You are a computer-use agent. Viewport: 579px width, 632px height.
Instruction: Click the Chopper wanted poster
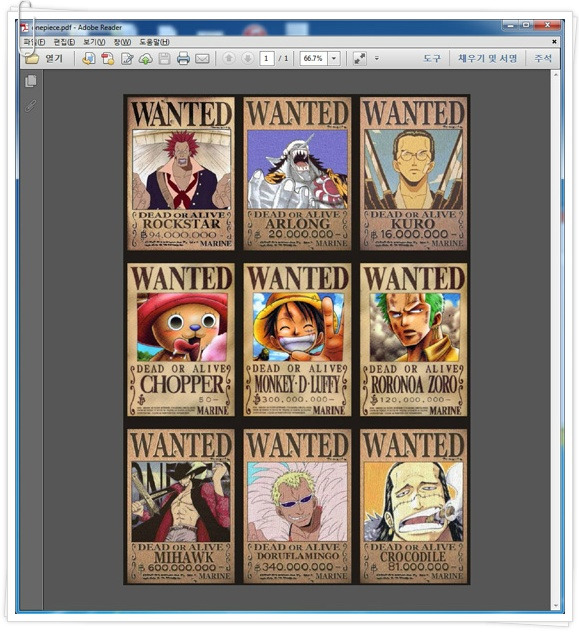[181, 340]
